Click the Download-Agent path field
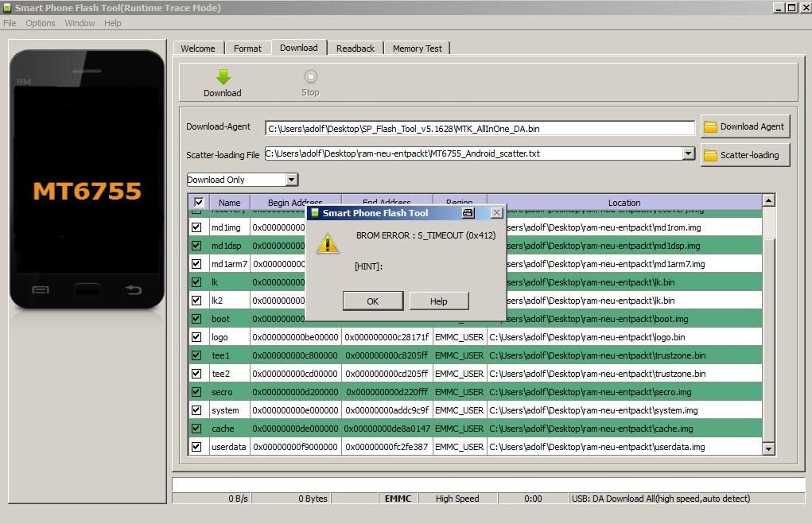Image resolution: width=812 pixels, height=524 pixels. (480, 128)
